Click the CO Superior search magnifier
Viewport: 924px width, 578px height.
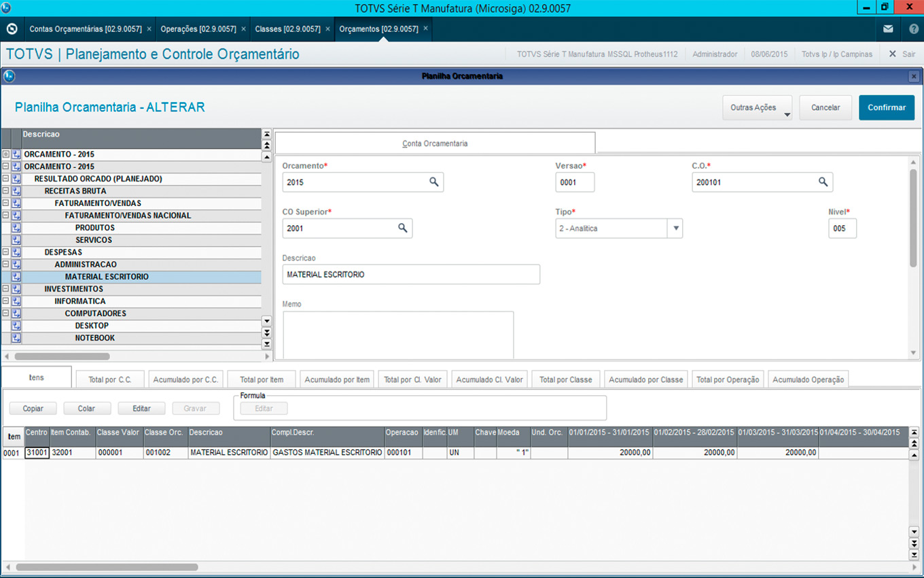coord(402,228)
